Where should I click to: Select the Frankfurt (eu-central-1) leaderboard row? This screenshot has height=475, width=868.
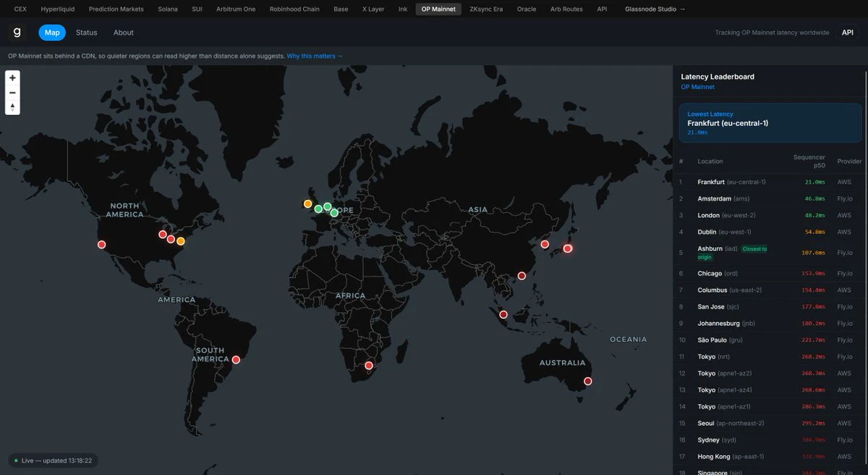pyautogui.click(x=770, y=182)
